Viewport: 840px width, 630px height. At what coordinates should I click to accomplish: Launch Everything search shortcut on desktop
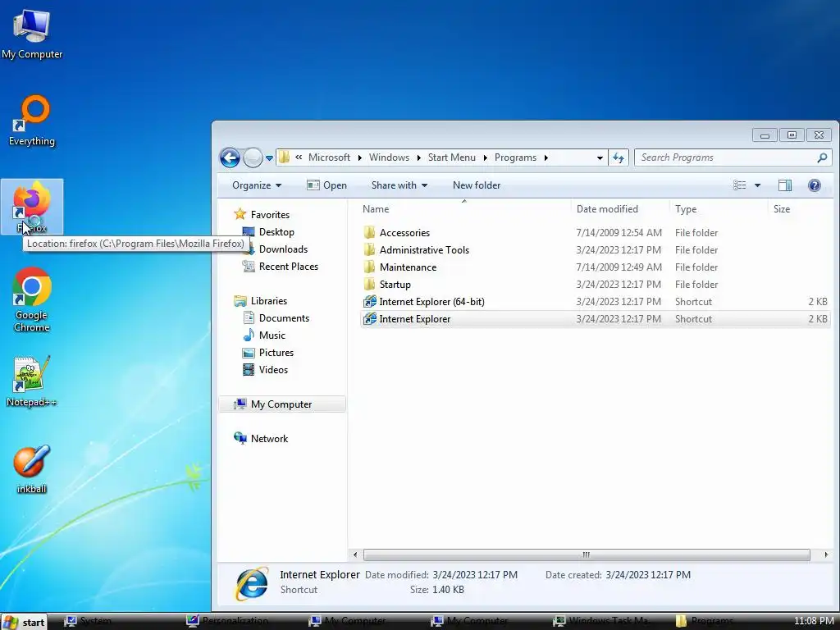[32, 121]
